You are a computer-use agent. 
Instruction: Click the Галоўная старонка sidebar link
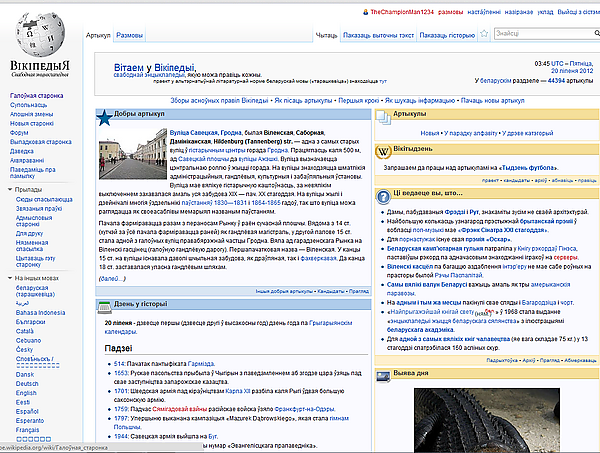pyautogui.click(x=37, y=96)
